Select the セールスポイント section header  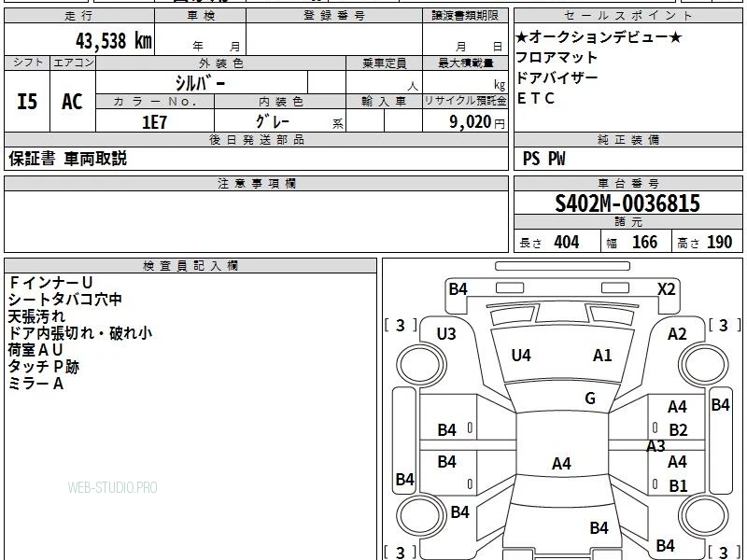627,16
